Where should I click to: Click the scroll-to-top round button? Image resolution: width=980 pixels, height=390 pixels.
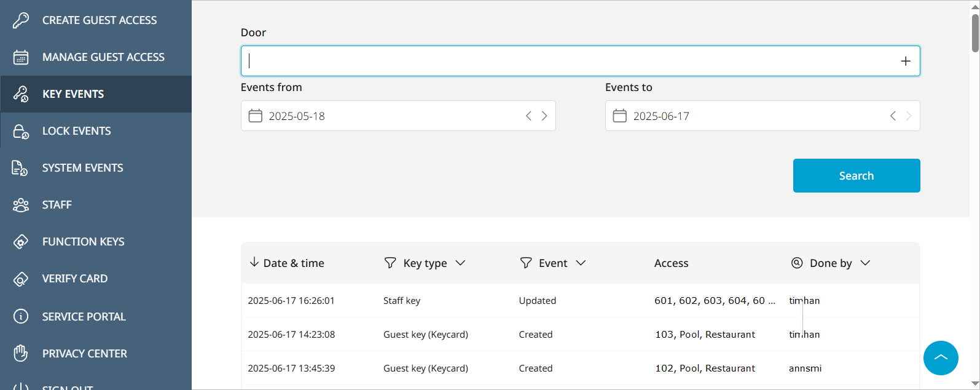pos(940,357)
